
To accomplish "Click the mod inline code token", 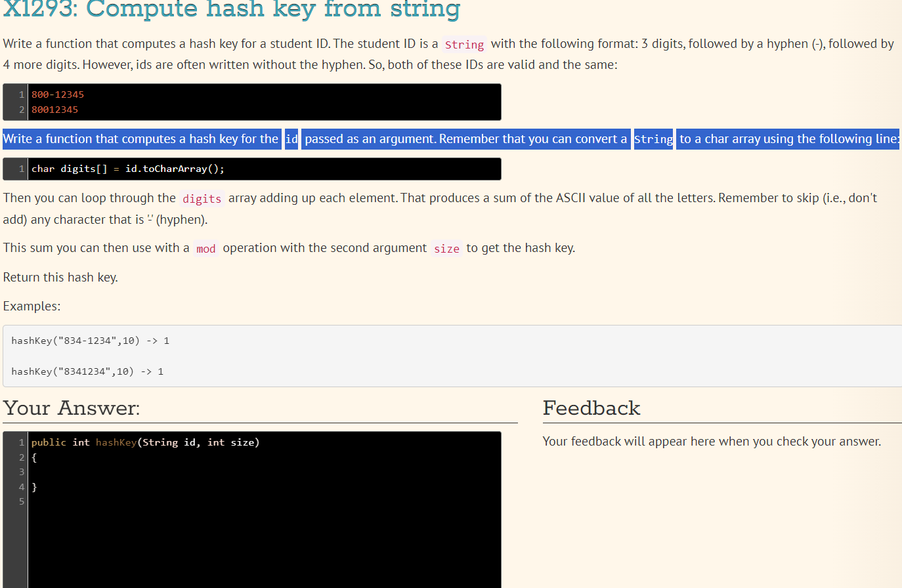I will [205, 248].
